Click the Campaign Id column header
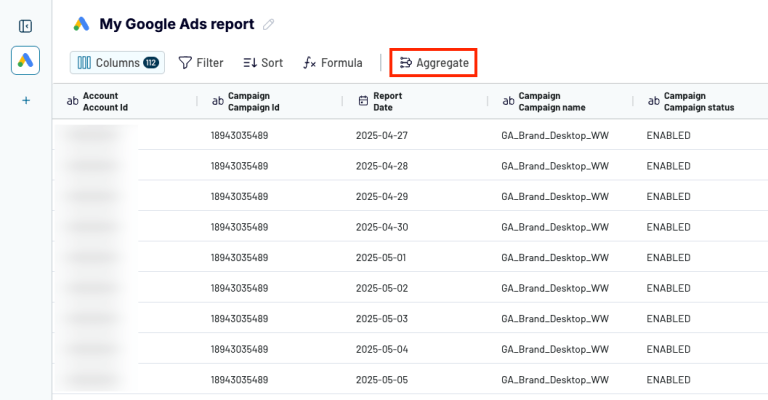Screen dimensions: 768x400 coord(253,101)
